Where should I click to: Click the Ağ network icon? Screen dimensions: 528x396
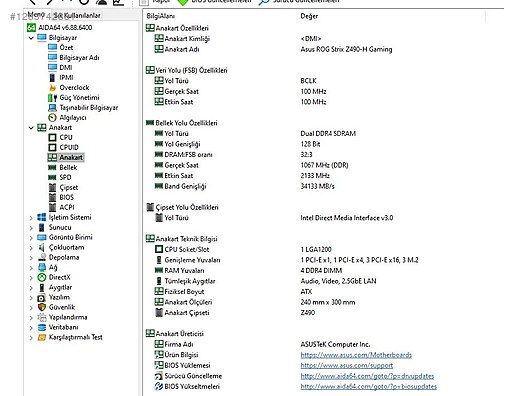[41, 267]
